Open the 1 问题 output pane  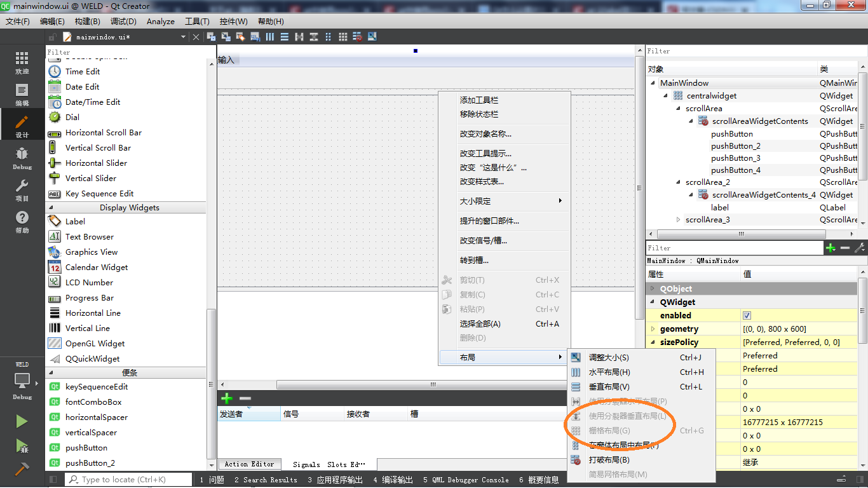[212, 480]
